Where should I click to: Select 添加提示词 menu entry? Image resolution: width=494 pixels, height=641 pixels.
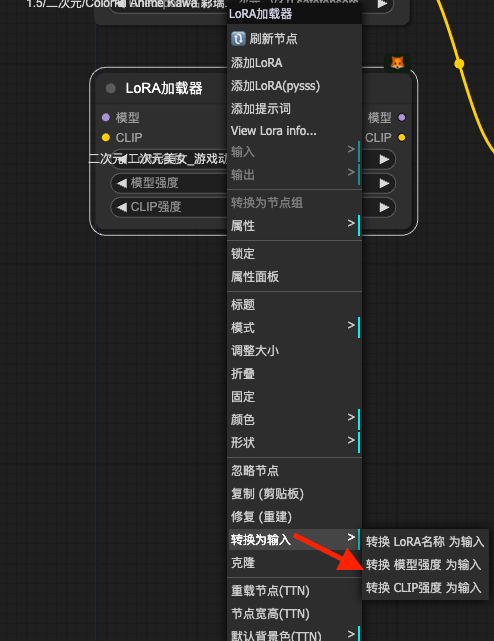(x=294, y=109)
